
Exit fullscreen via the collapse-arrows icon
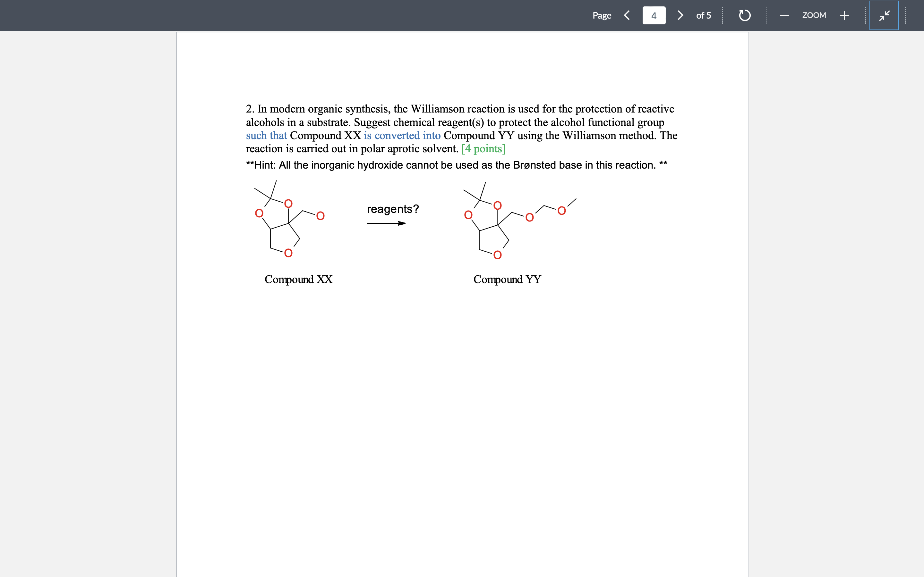pyautogui.click(x=884, y=16)
